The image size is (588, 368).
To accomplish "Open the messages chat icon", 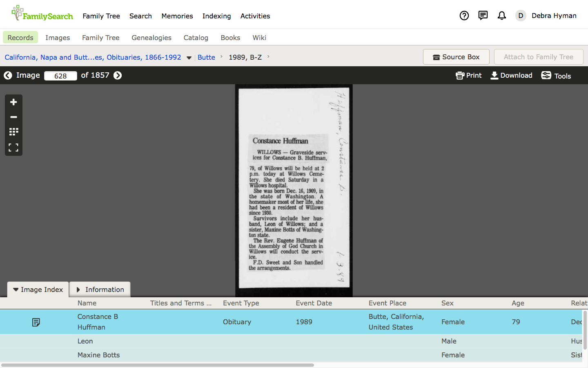I will pos(483,16).
